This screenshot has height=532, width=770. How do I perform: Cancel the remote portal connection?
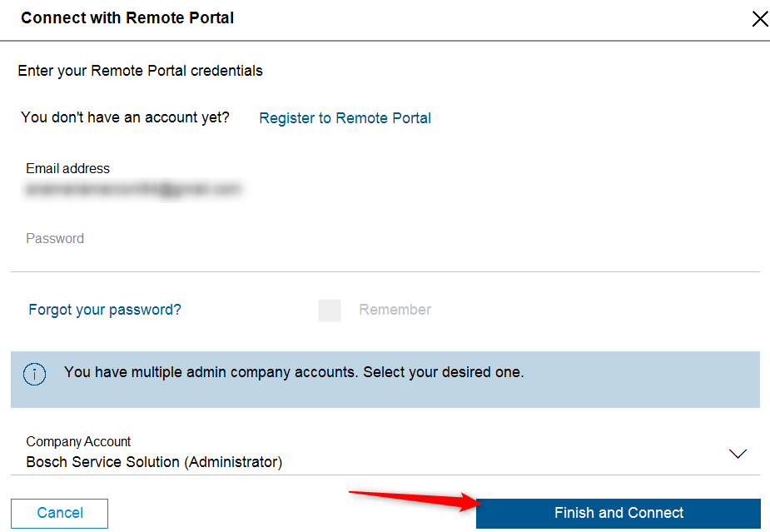[59, 514]
